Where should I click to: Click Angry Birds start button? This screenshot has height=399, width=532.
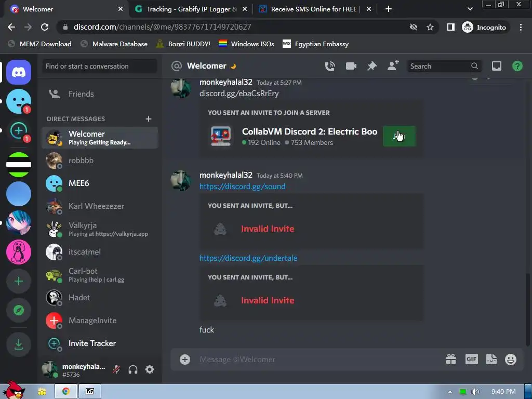[13, 390]
